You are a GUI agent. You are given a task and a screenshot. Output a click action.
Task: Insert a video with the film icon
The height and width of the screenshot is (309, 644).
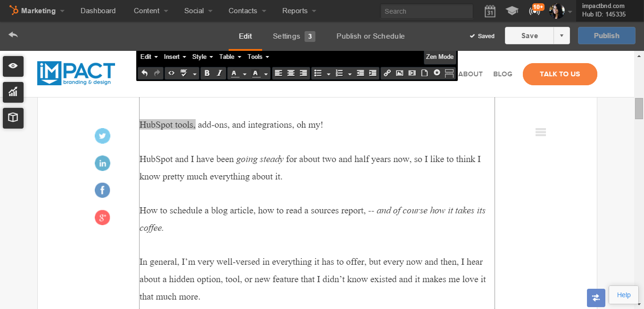click(x=412, y=73)
